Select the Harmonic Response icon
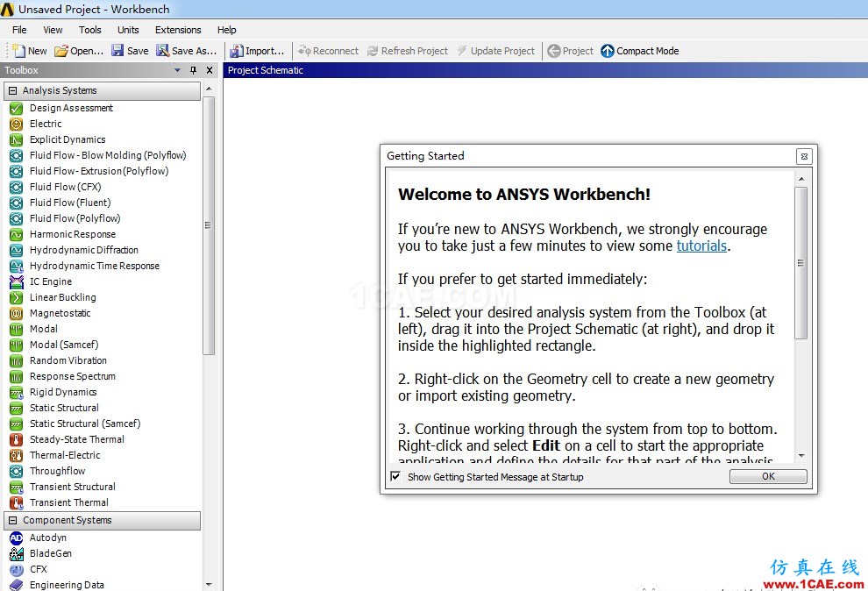 pos(16,235)
